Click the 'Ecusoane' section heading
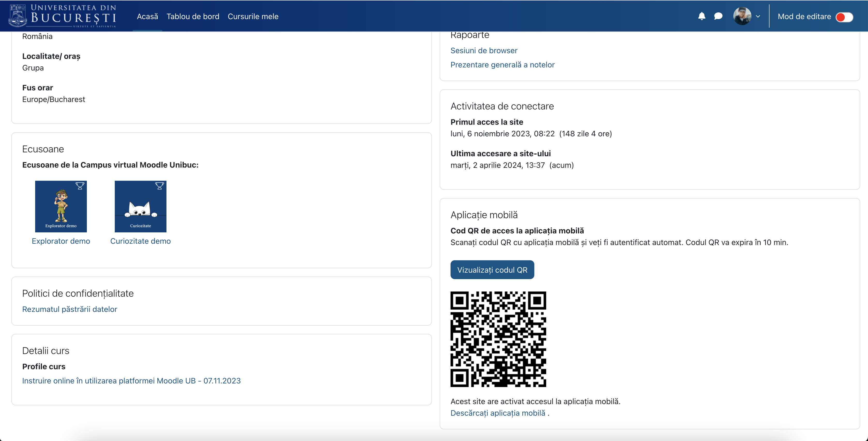 click(x=43, y=149)
